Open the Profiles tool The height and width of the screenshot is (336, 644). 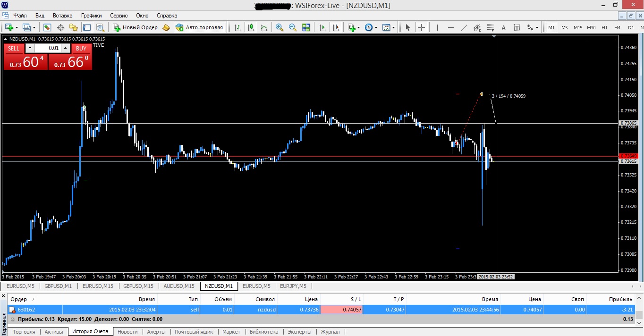pyautogui.click(x=26, y=27)
